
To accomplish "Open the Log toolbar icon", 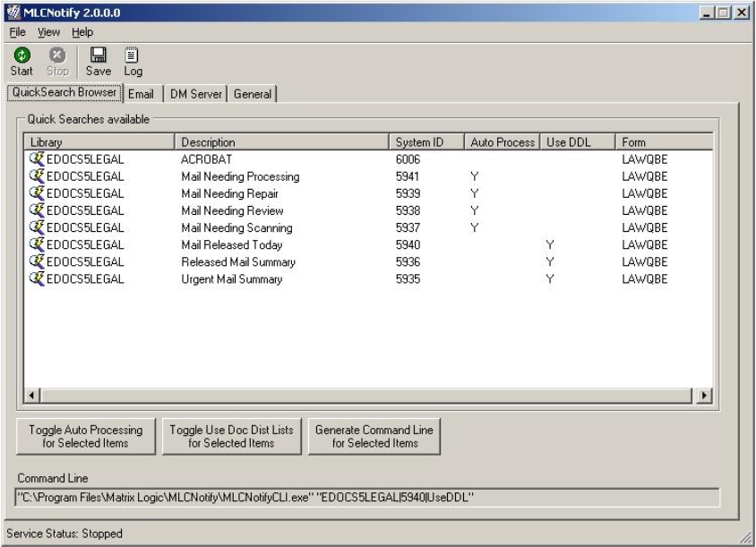I will click(132, 55).
